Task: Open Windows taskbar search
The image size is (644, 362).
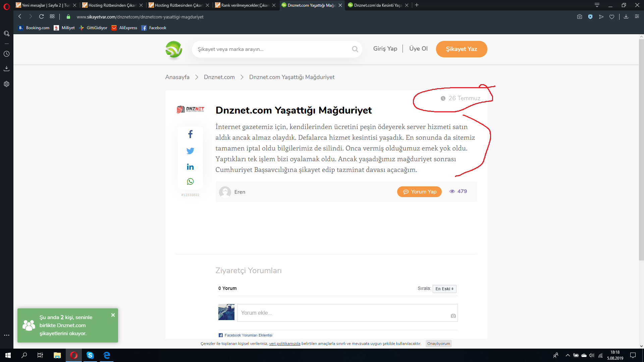Action: tap(24, 355)
